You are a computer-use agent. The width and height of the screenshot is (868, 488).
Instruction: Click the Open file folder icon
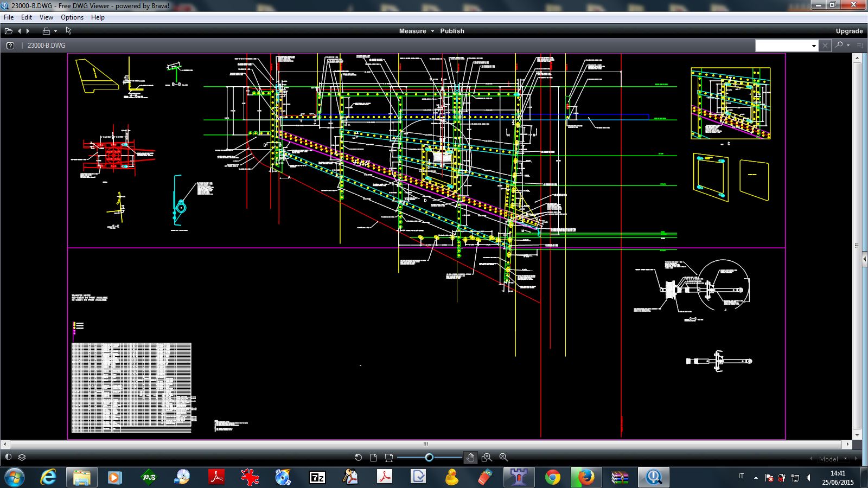[9, 31]
